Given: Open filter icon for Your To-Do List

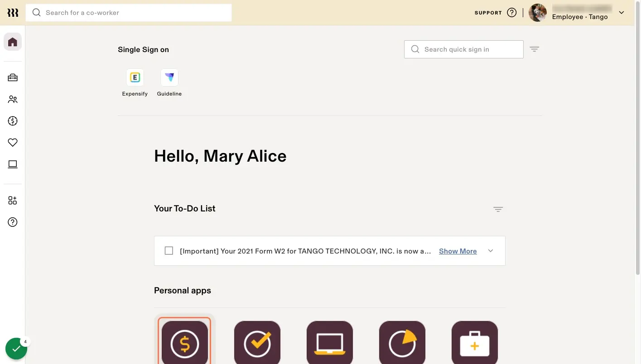Looking at the screenshot, I should click(498, 209).
